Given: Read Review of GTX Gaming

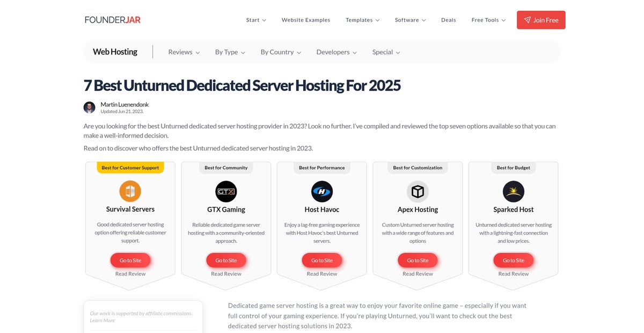Looking at the screenshot, I should tap(226, 274).
